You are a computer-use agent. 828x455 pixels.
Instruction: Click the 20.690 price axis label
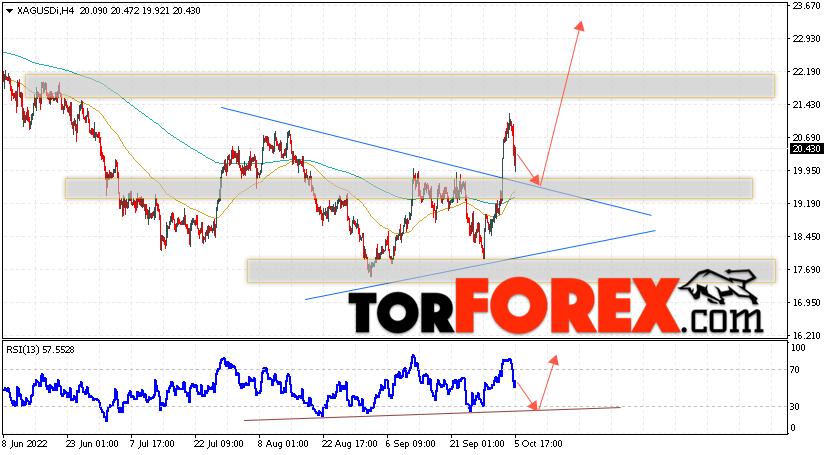(x=806, y=138)
